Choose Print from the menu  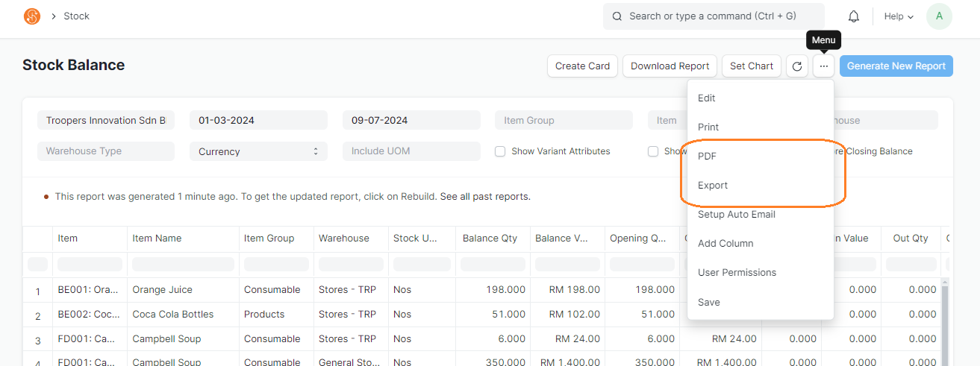[x=761, y=127]
